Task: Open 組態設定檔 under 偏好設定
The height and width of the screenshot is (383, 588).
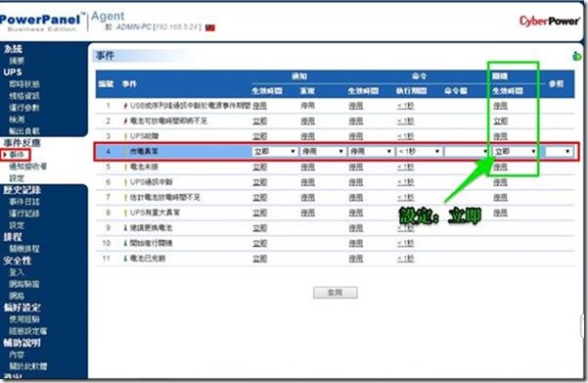Action: point(28,331)
